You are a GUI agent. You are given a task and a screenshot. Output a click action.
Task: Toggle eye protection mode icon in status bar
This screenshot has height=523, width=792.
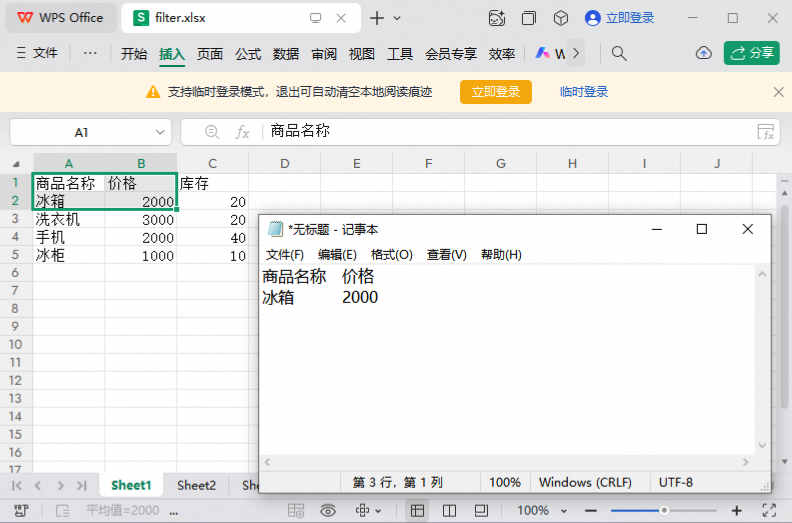pyautogui.click(x=328, y=511)
